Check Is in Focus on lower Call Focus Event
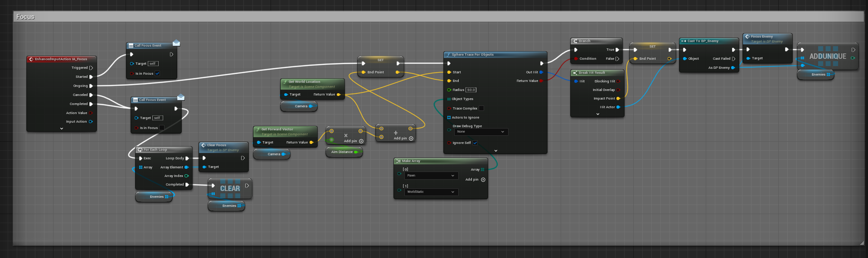Image resolution: width=868 pixels, height=258 pixels. pos(162,128)
